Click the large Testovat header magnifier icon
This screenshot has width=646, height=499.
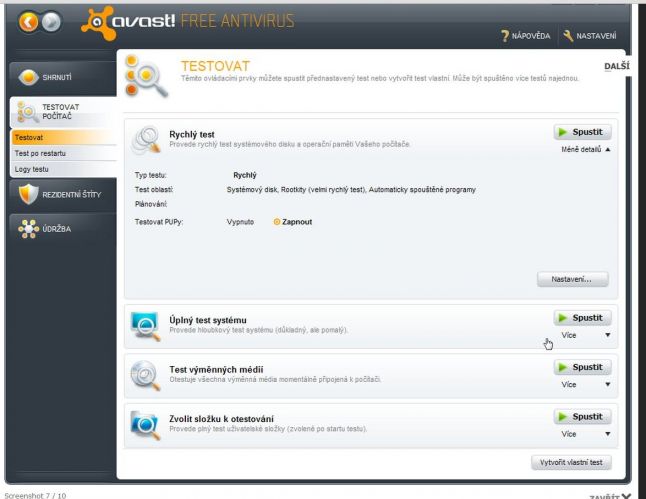[x=145, y=75]
